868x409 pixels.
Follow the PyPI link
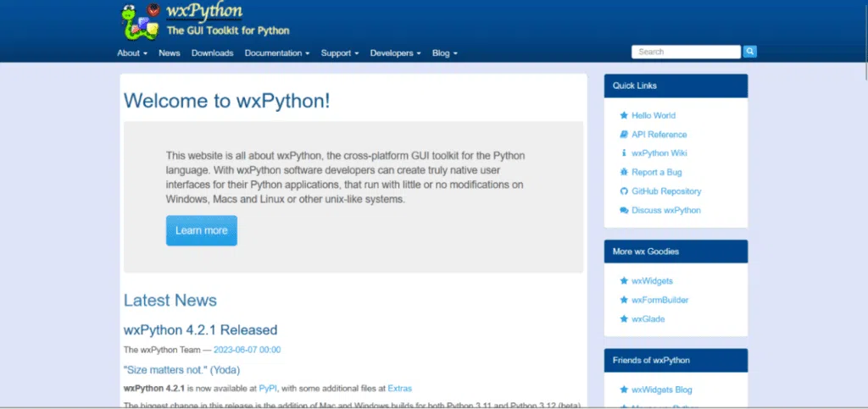tap(268, 388)
